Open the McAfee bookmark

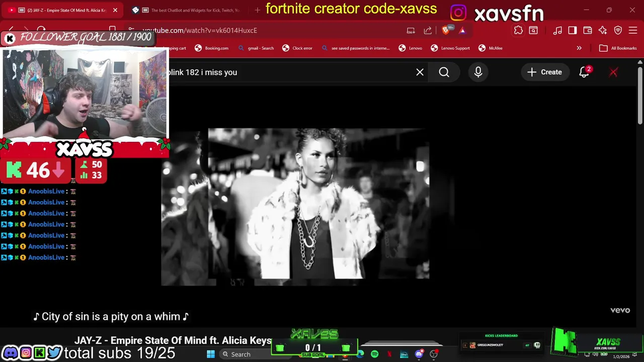coord(491,48)
